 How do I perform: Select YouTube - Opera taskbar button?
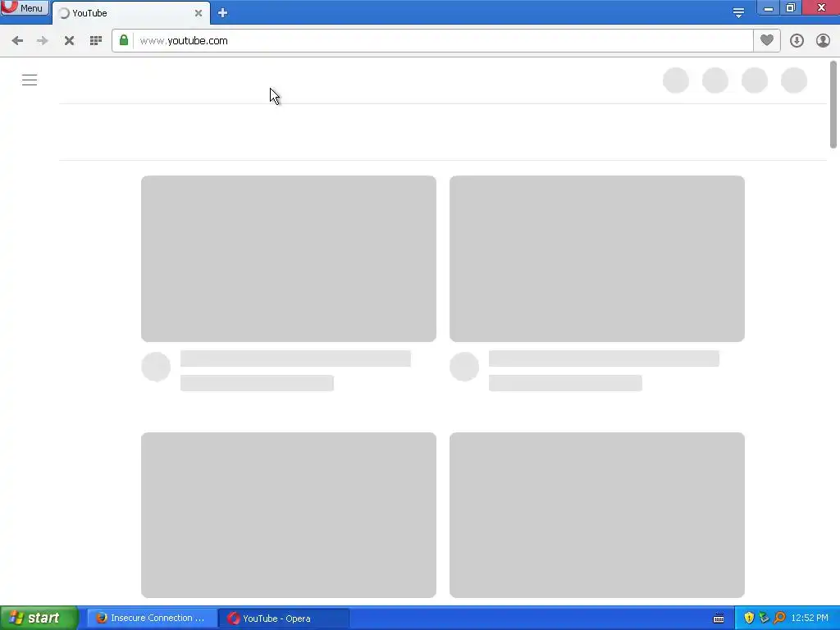click(284, 619)
